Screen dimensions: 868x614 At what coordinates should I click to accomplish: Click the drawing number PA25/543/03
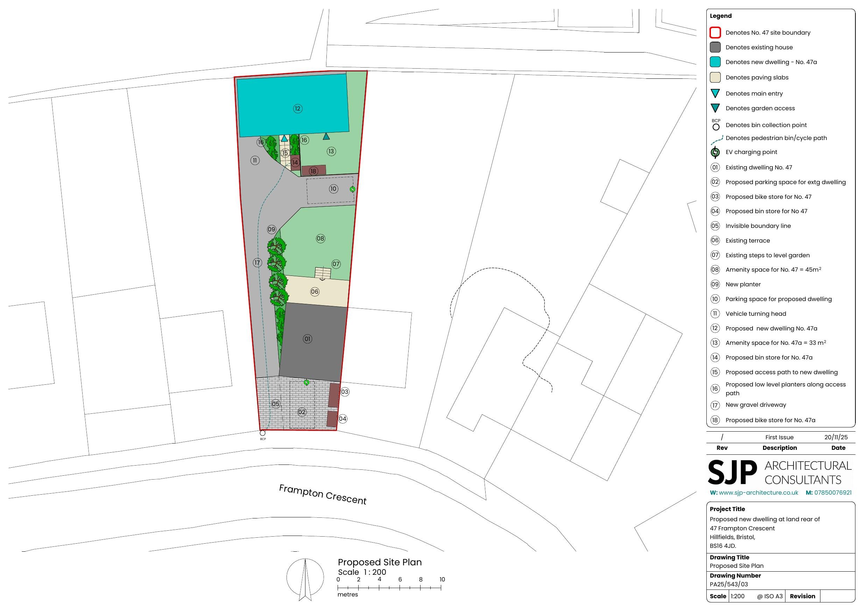coord(728,584)
